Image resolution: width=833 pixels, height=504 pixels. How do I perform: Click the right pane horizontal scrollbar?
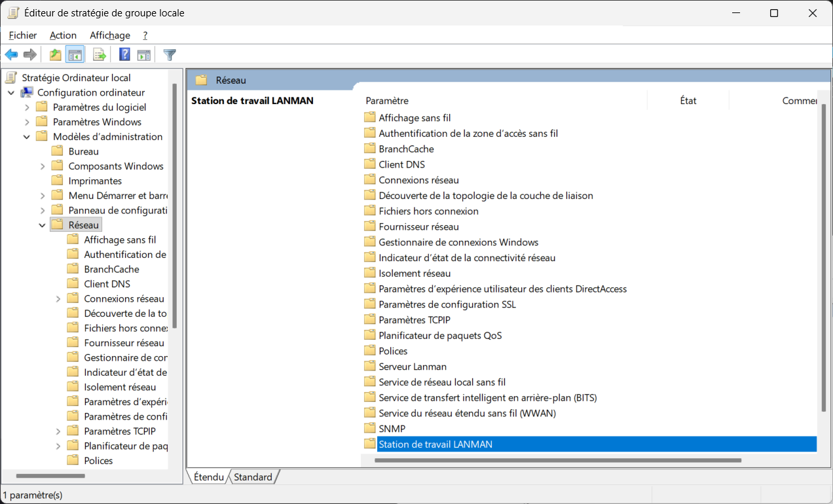tap(559, 461)
